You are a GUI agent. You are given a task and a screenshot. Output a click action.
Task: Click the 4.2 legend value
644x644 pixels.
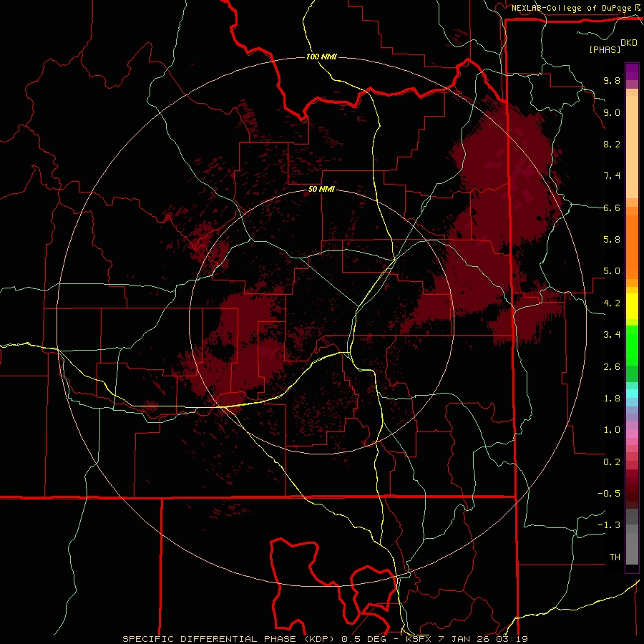(x=612, y=303)
